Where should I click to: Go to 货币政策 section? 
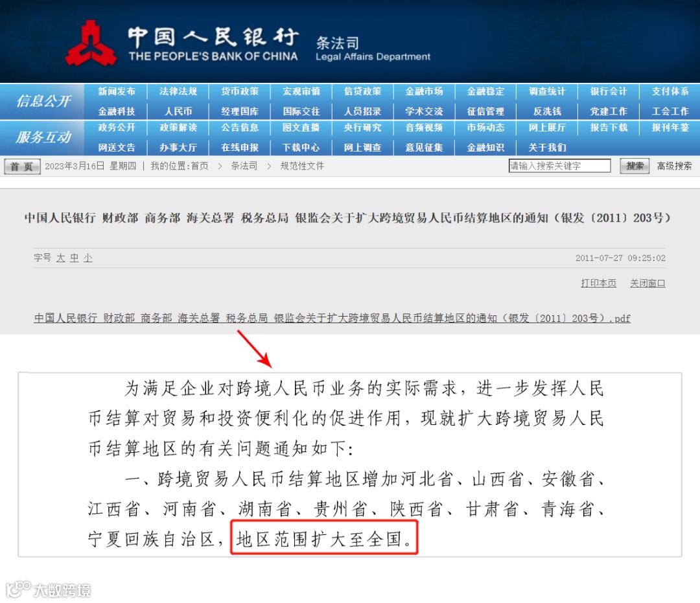coord(240,91)
